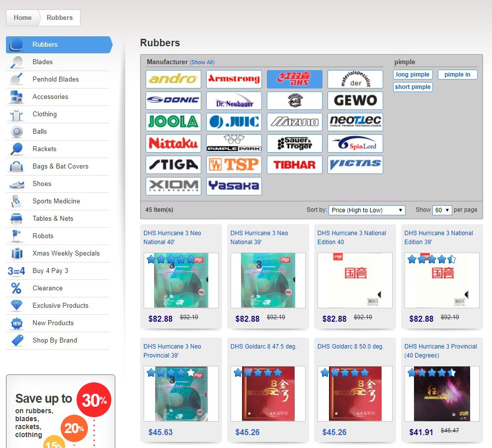Open the Clothing category

(x=58, y=114)
